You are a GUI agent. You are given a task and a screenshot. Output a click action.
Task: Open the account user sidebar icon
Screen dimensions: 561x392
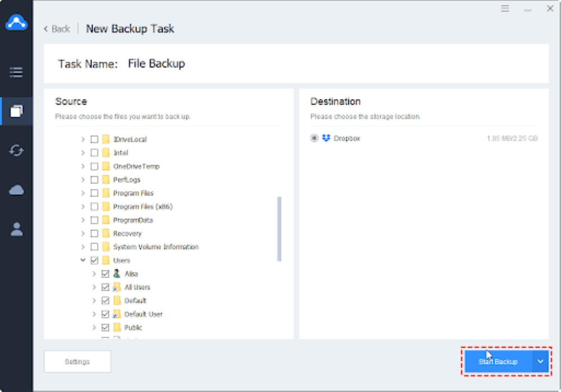pos(16,229)
